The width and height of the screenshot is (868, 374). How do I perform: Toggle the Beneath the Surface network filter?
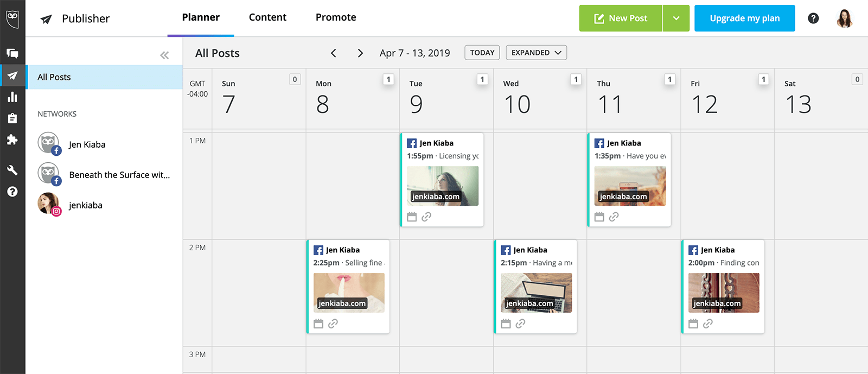point(119,174)
